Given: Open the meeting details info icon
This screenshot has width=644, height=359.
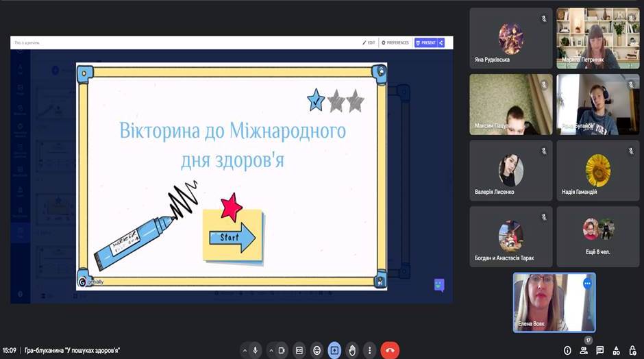Looking at the screenshot, I should 567,350.
